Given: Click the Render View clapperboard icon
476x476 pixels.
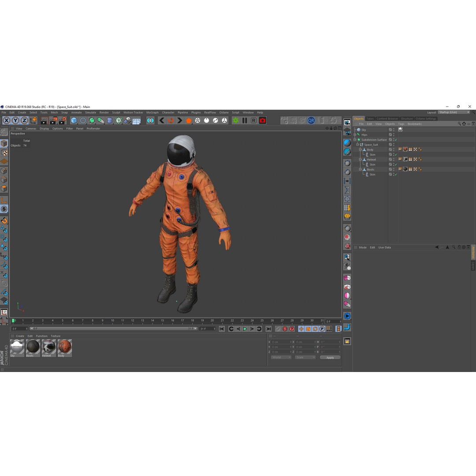Looking at the screenshot, I should (45, 120).
